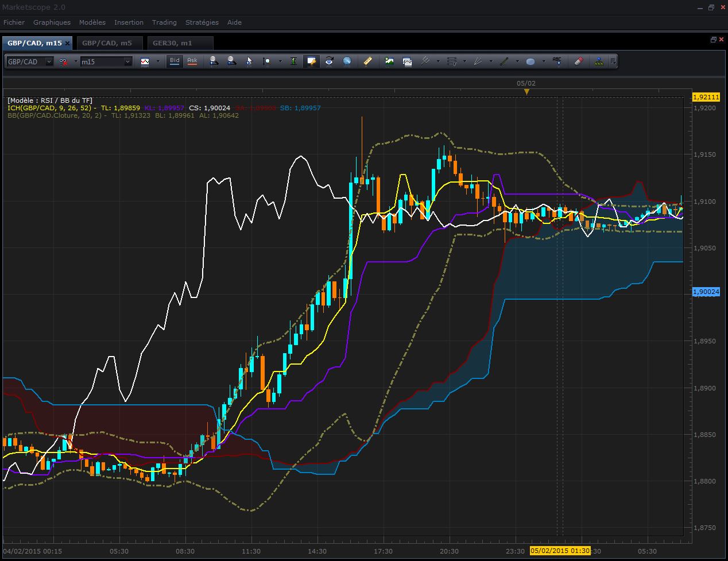Click the highlighted note/label toolbar icon

click(x=311, y=61)
